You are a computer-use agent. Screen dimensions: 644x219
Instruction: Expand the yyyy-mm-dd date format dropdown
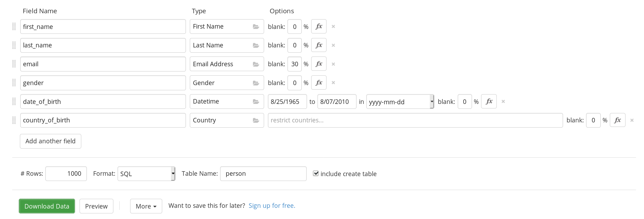coord(400,102)
